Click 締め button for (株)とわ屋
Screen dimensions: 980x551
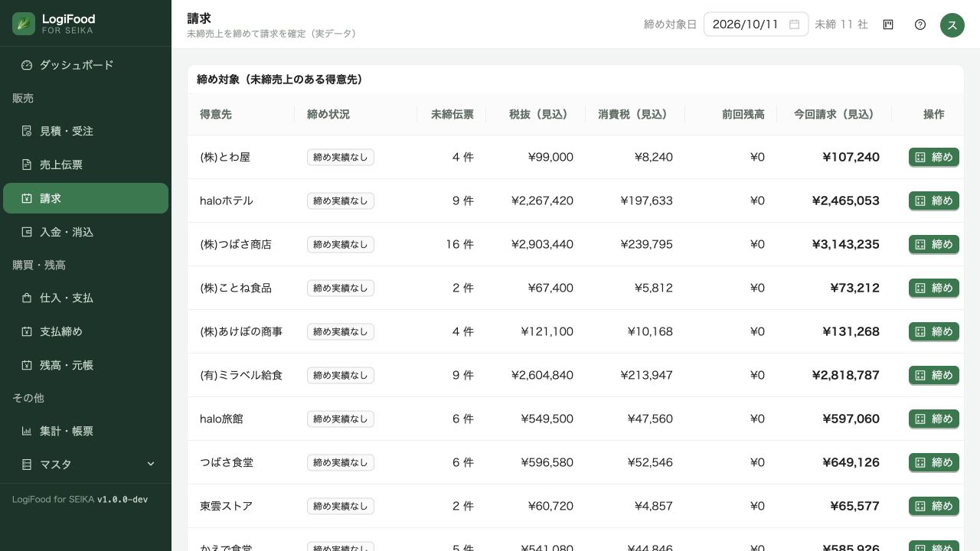(x=934, y=157)
